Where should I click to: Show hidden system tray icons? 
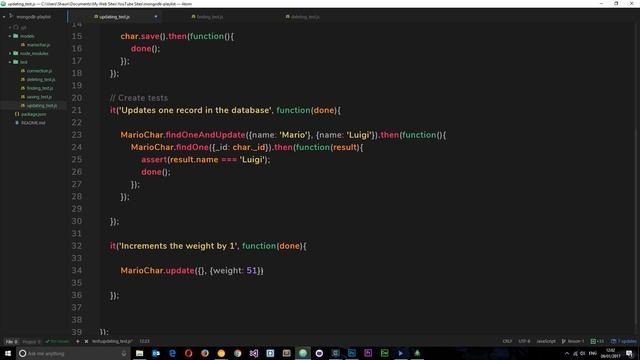pos(567,353)
